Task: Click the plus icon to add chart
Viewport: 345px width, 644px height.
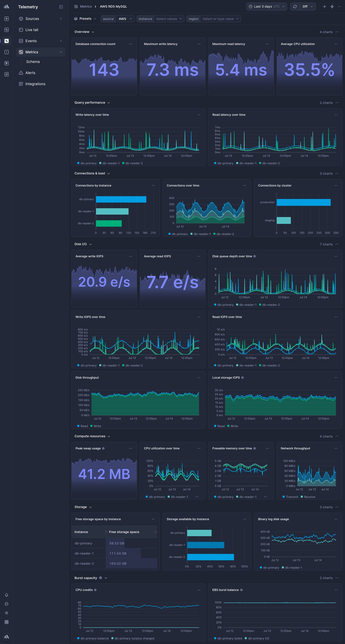Action: (x=324, y=6)
